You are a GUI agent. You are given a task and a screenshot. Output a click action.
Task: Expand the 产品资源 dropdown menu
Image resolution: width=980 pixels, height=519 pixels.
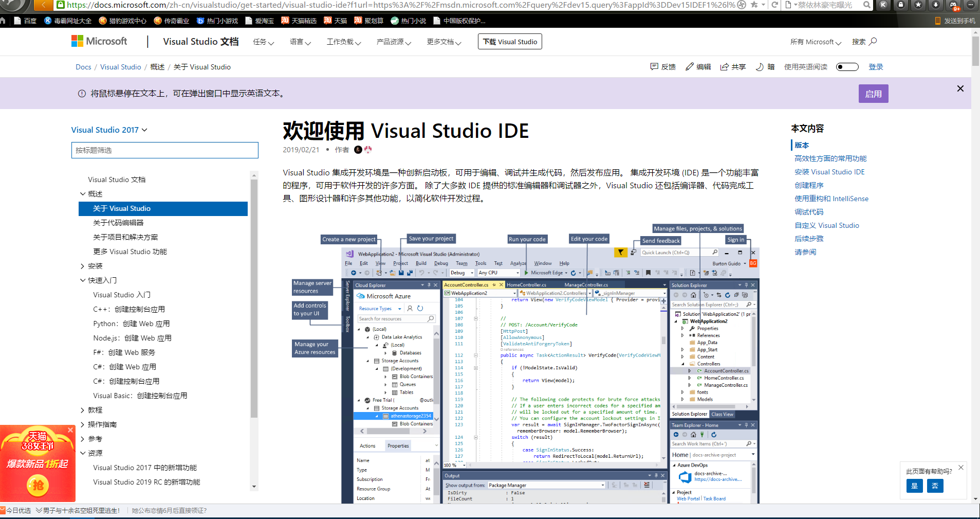tap(394, 42)
